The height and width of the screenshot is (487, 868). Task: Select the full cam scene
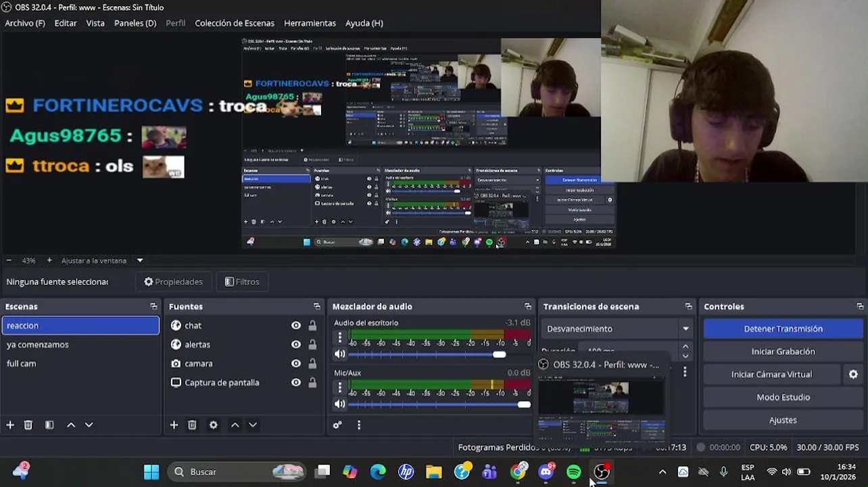[80, 363]
